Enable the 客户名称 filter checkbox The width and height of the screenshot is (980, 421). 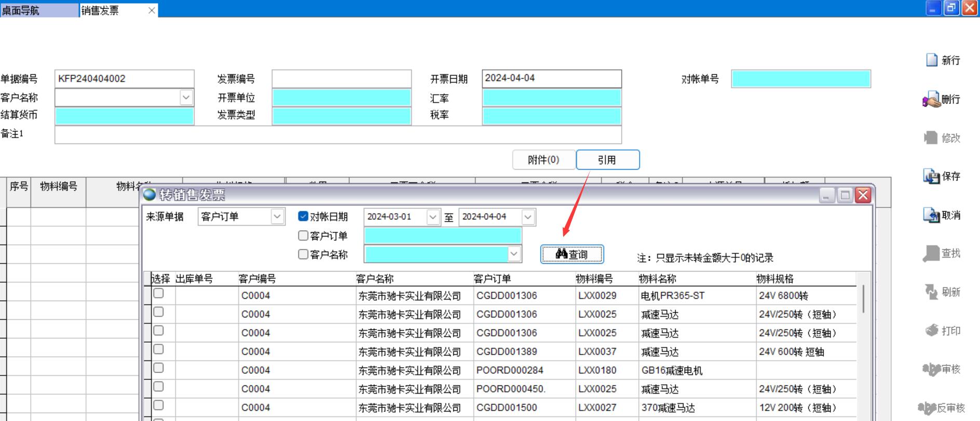(303, 254)
